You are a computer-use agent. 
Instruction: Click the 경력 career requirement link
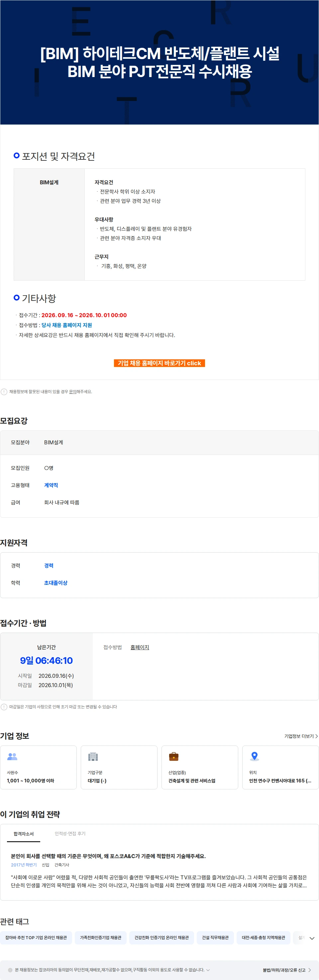49,565
